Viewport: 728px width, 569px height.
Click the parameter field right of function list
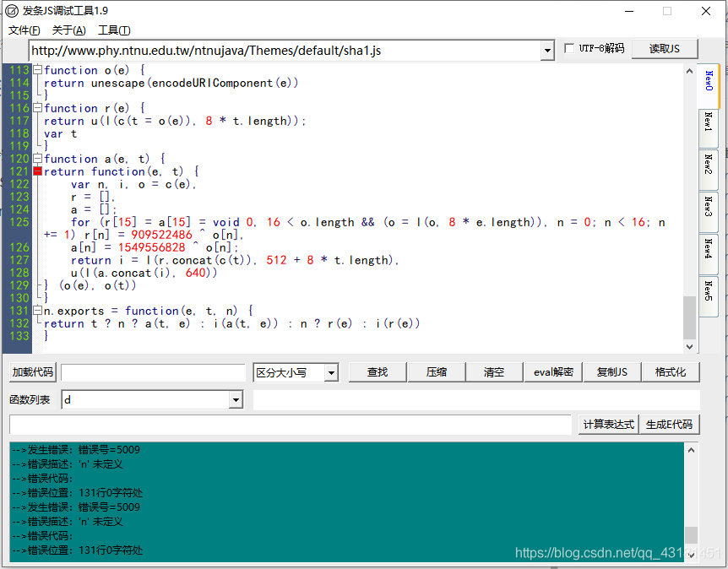(475, 399)
